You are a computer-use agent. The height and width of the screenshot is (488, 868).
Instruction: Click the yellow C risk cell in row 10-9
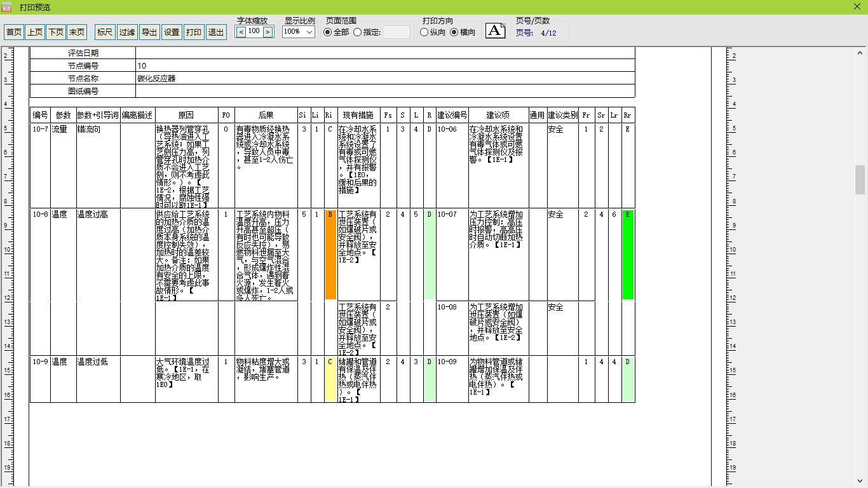point(330,379)
